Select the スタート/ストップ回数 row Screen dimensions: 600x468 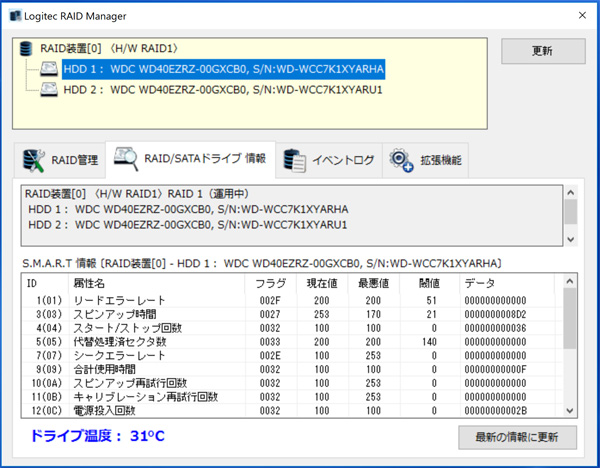click(x=292, y=328)
